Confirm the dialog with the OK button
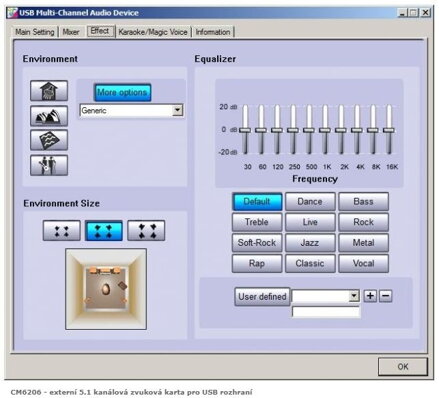The image size is (439, 398). 403,367
